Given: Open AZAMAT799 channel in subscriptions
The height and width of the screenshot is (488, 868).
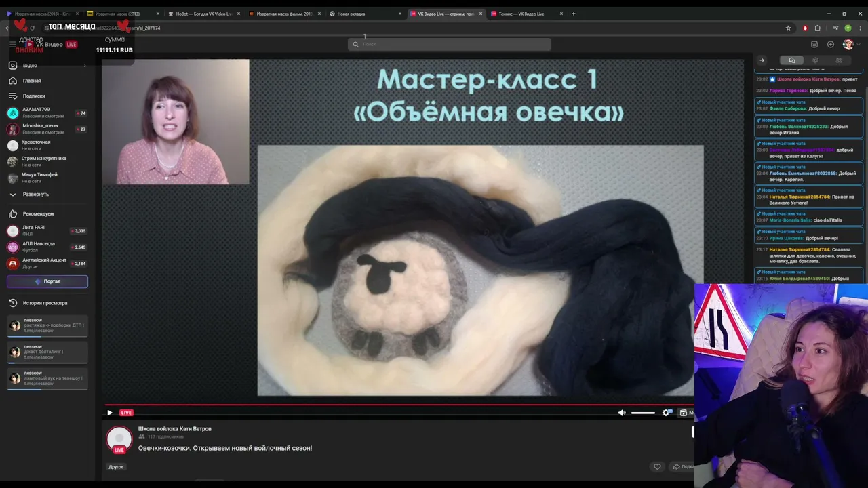Looking at the screenshot, I should [x=47, y=113].
